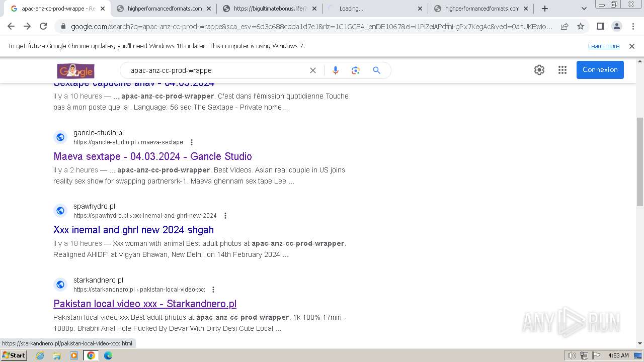This screenshot has width=644, height=362.
Task: View site information lock icon
Action: tap(63, 27)
